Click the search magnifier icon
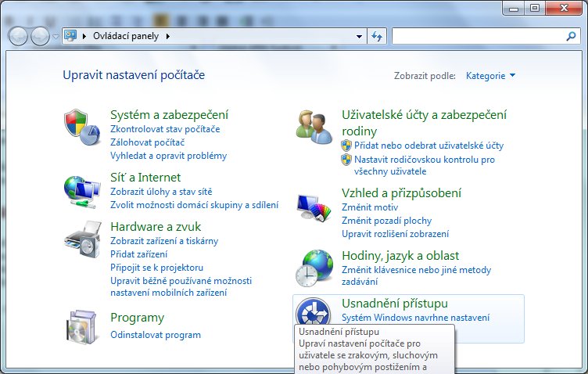Image resolution: width=588 pixels, height=374 pixels. 571,37
